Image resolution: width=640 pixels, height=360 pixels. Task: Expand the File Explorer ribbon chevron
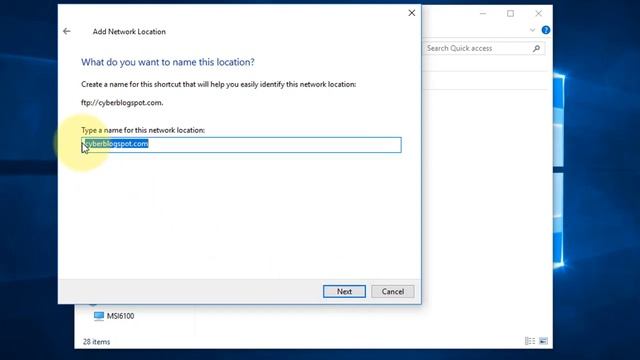[x=532, y=30]
